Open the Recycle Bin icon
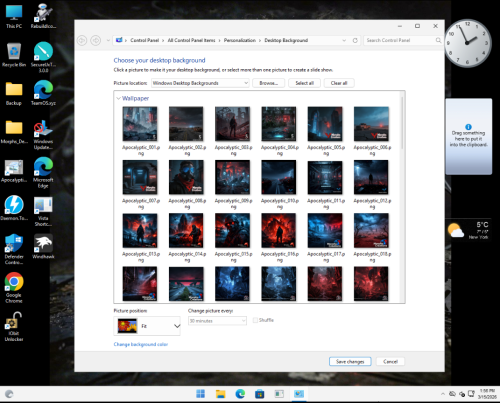The height and width of the screenshot is (403, 500). coord(14,55)
